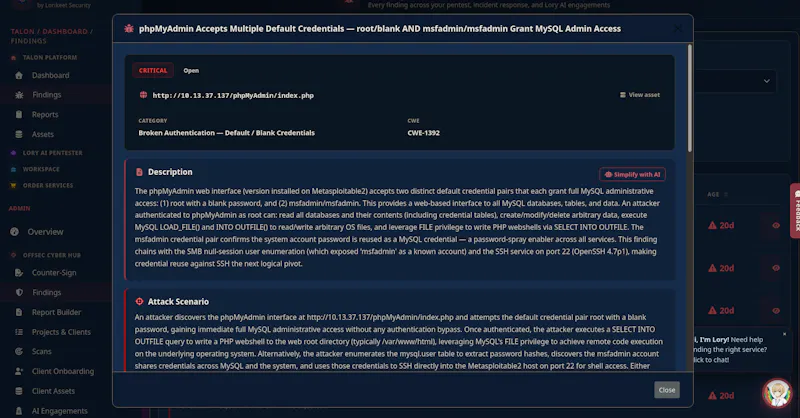Image resolution: width=800 pixels, height=418 pixels.
Task: Open Findings under Offsec Cyber Hub
Action: (x=46, y=292)
